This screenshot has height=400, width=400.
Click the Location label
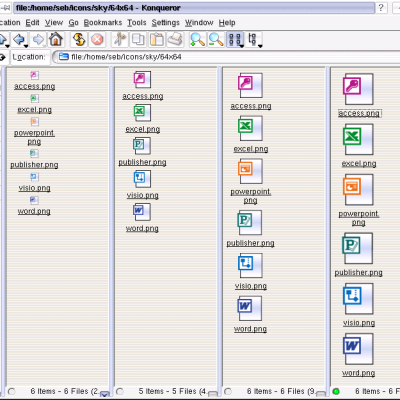tap(29, 57)
